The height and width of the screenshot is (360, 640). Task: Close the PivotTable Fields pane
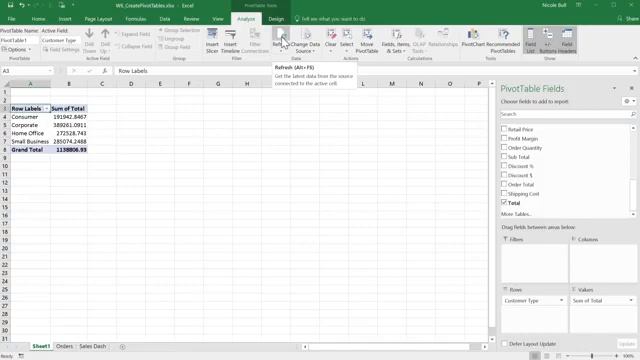[x=631, y=88]
